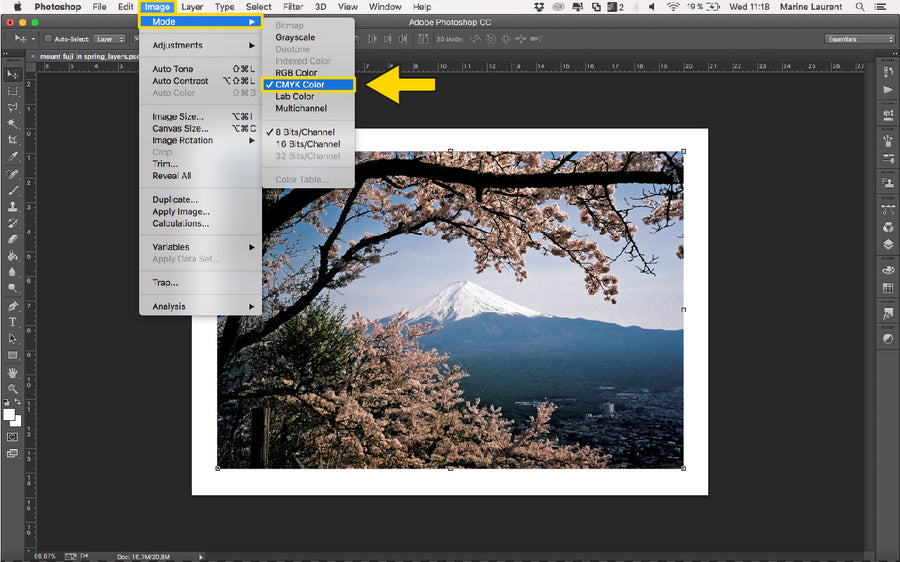
Task: Open the Channels panel icon
Action: click(888, 227)
